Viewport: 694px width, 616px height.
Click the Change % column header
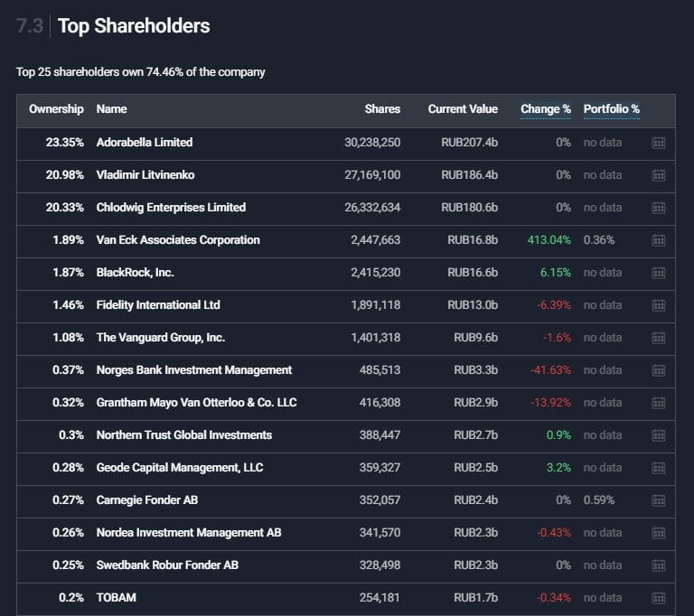coord(545,109)
